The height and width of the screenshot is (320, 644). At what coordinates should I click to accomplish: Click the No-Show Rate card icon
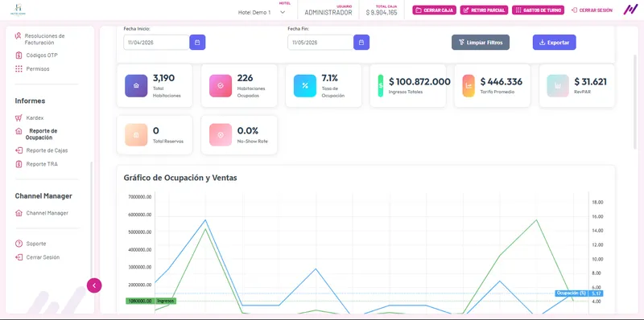click(x=221, y=135)
